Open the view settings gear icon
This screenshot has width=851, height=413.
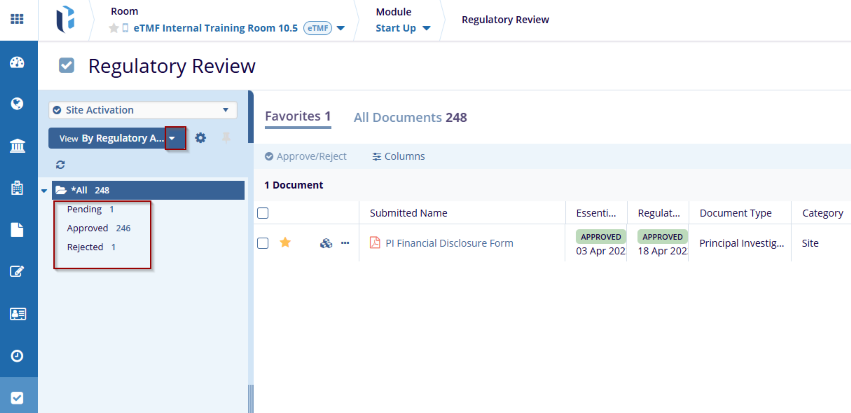coord(200,138)
